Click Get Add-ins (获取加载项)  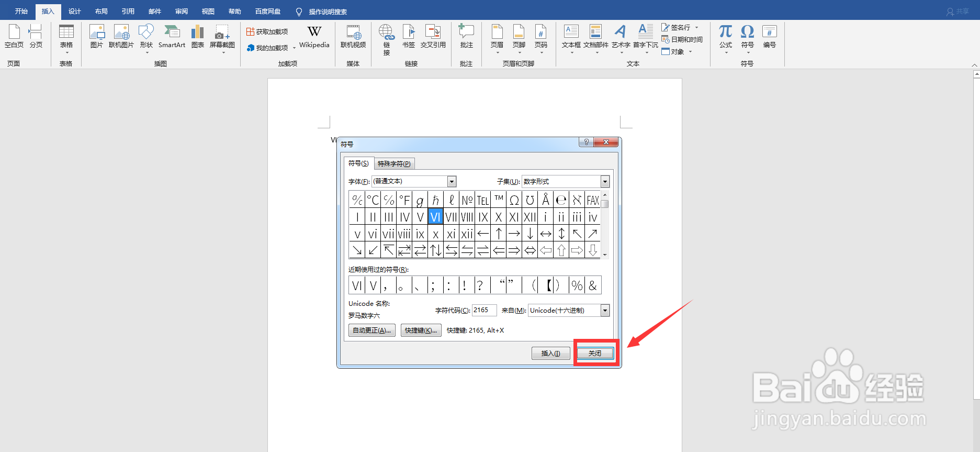pyautogui.click(x=267, y=32)
